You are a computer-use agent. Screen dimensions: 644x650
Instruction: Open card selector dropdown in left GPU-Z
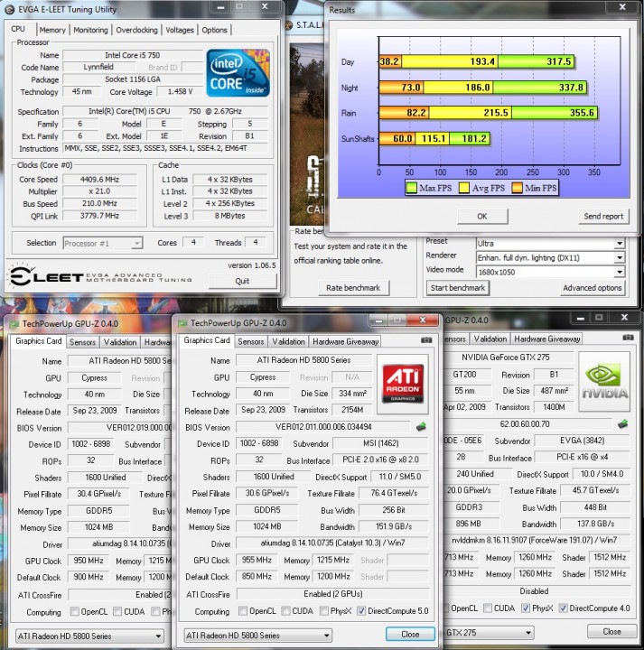click(x=89, y=636)
